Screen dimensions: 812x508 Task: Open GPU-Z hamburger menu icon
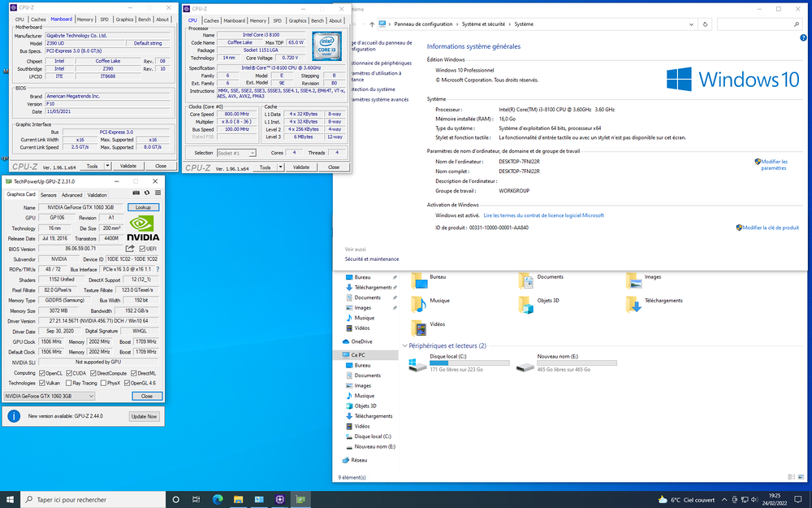click(158, 193)
